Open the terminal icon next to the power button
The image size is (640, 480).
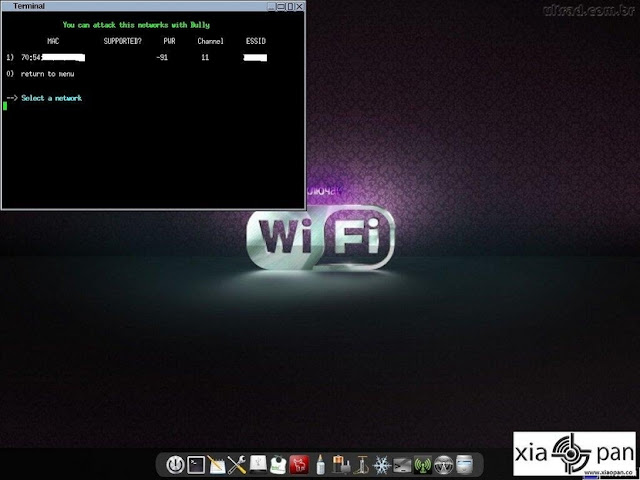196,464
